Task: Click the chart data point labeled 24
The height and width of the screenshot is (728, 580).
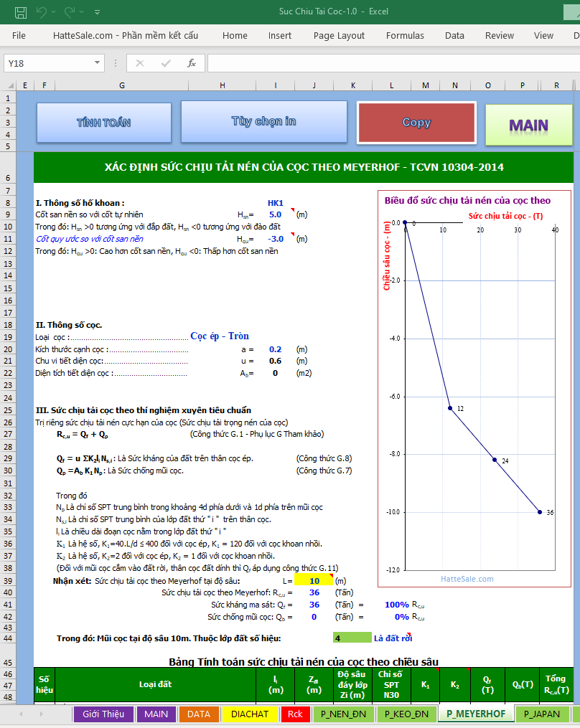Action: pyautogui.click(x=495, y=460)
